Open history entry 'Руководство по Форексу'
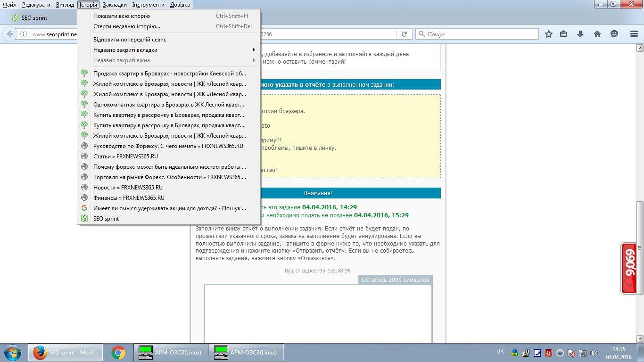The height and width of the screenshot is (362, 644). pos(169,146)
